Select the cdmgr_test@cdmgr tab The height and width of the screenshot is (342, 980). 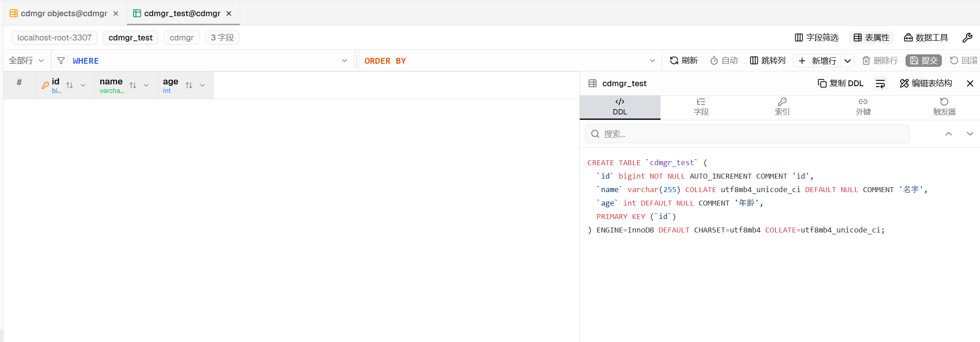coord(182,13)
